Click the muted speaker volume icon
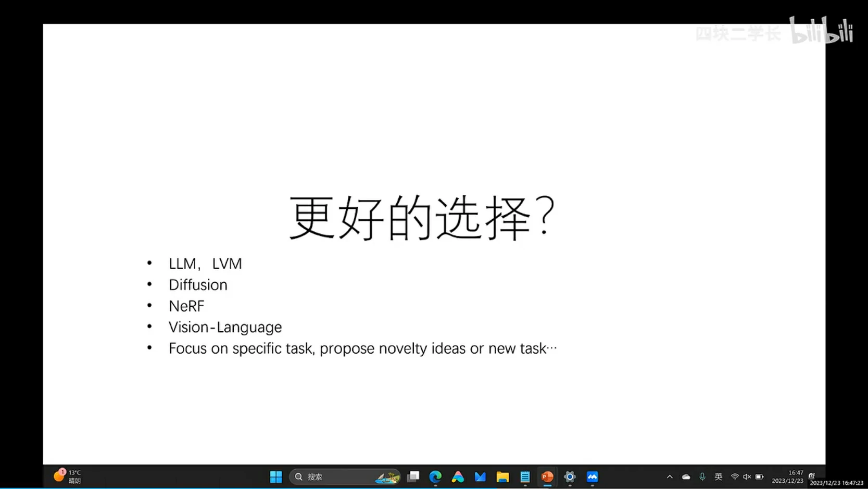This screenshot has height=489, width=868. tap(747, 477)
